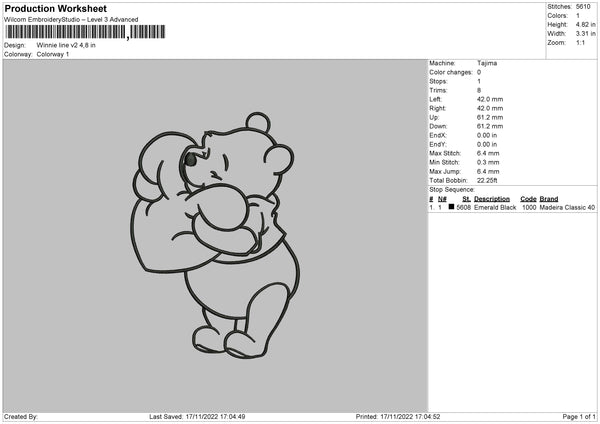Image resolution: width=600 pixels, height=424 pixels.
Task: Select the Max Jump value 6.4 mm
Action: [488, 172]
